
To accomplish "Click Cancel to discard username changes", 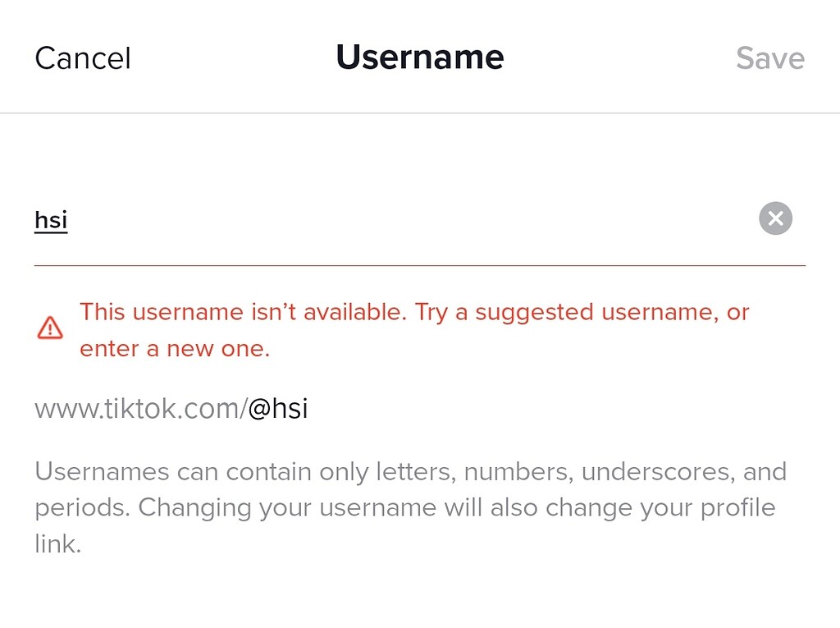I will (82, 57).
